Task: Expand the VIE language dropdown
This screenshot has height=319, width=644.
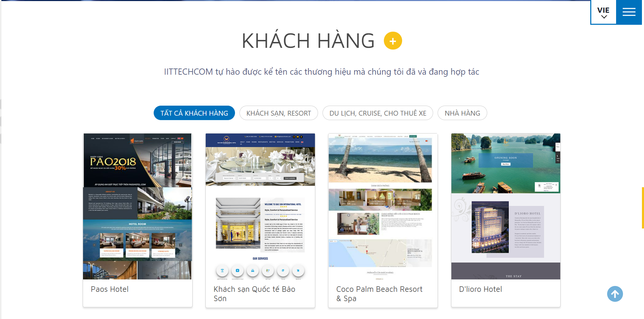Action: [x=603, y=12]
